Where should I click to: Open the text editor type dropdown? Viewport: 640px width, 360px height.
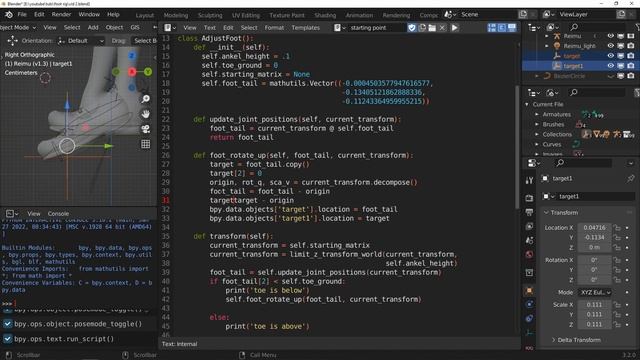170,28
